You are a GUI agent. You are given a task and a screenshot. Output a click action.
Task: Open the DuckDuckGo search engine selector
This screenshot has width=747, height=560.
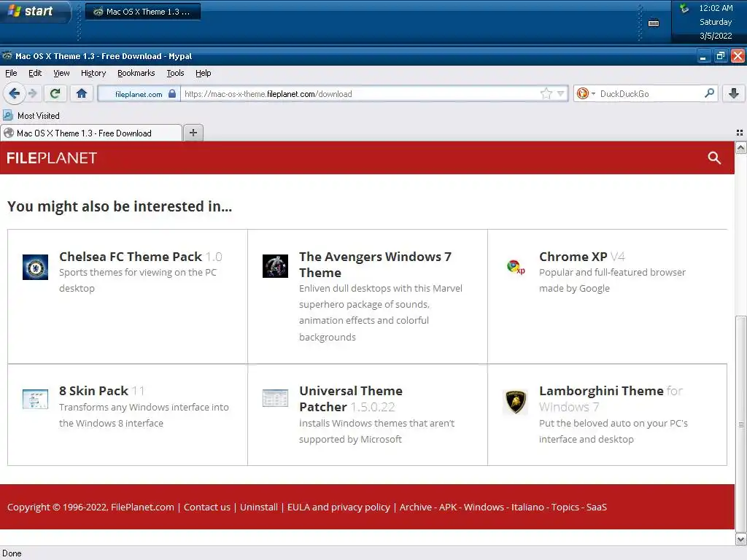click(586, 93)
